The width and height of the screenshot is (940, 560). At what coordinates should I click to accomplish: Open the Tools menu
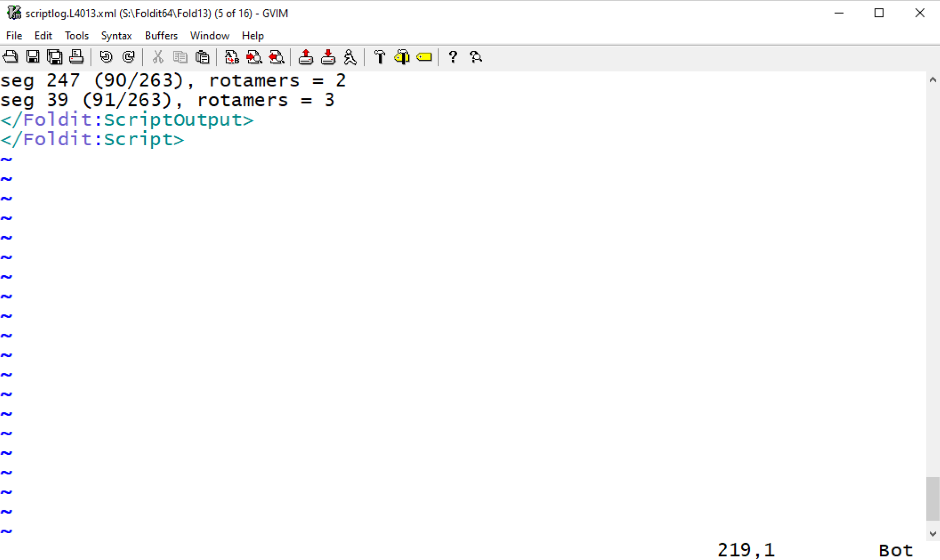pos(76,36)
